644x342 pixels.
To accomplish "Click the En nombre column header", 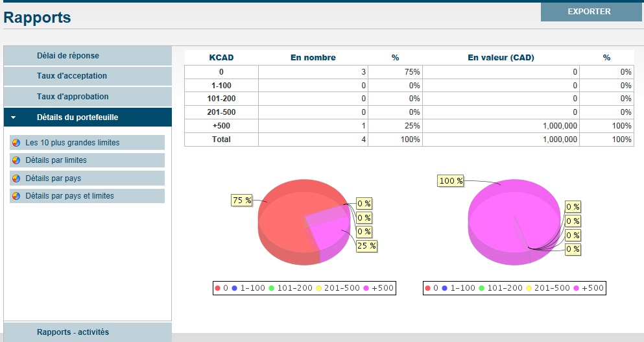I will coord(313,58).
